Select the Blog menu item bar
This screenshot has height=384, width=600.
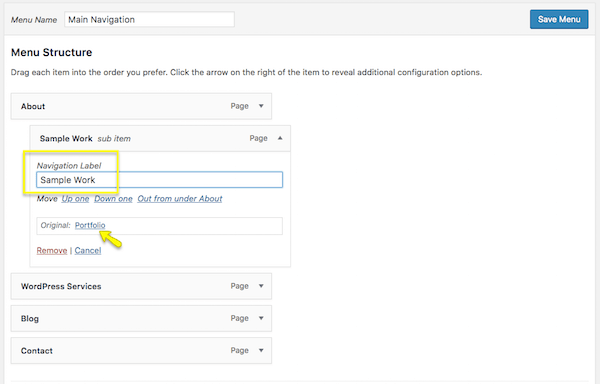pos(141,318)
